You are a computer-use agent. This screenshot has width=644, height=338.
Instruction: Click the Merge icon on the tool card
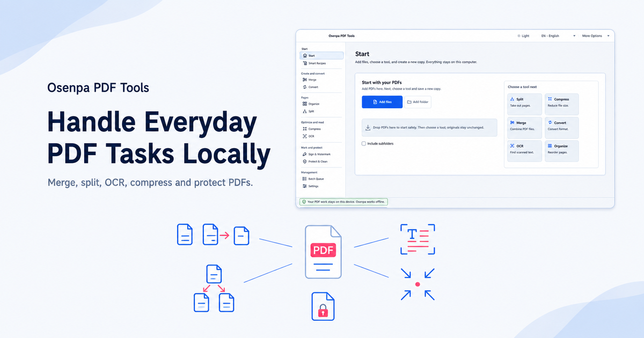pyautogui.click(x=512, y=123)
